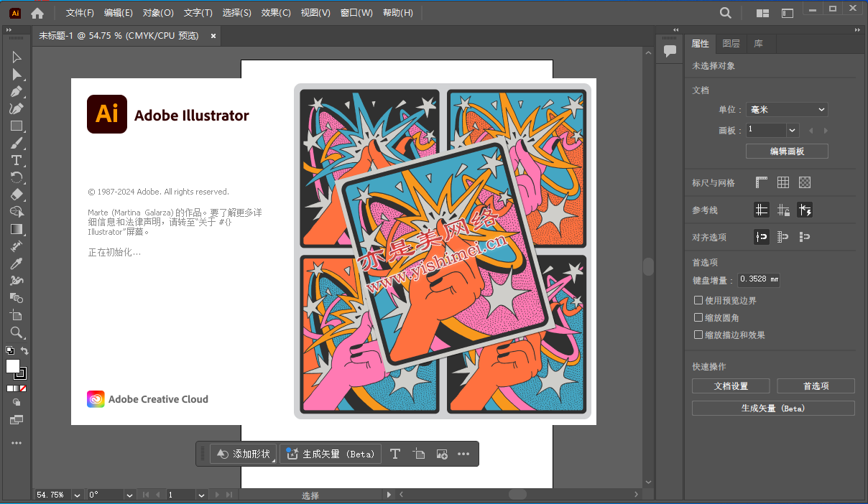Toggle the grid display icon
Screen dimensions: 868x504
[783, 182]
